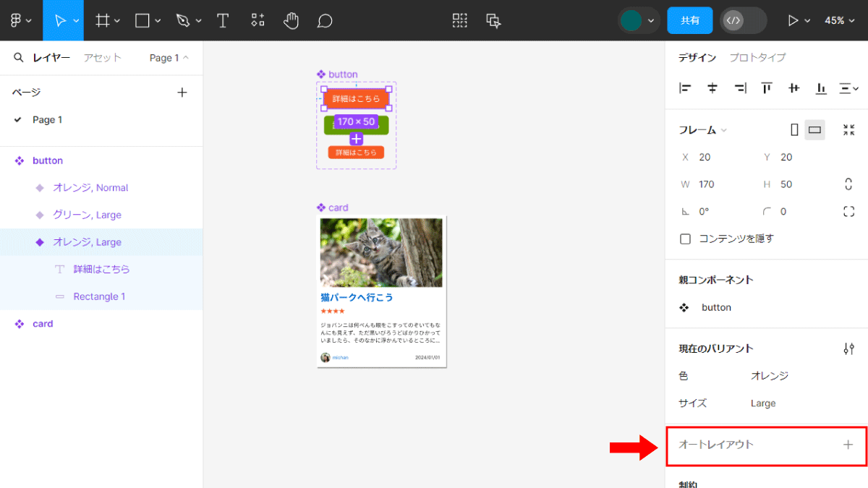868x488 pixels.
Task: Toggle Dev Mode switch
Action: click(x=744, y=20)
